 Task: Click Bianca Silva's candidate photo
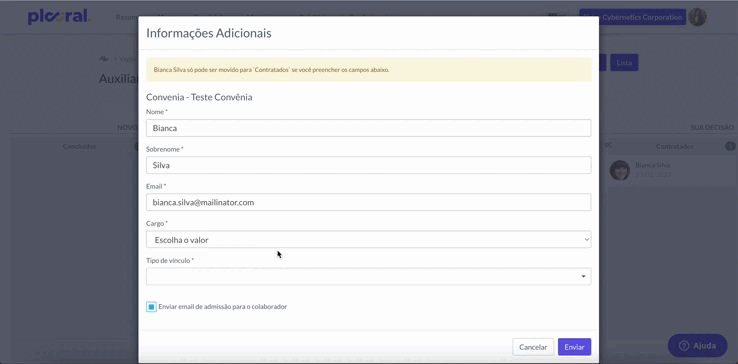tap(620, 170)
